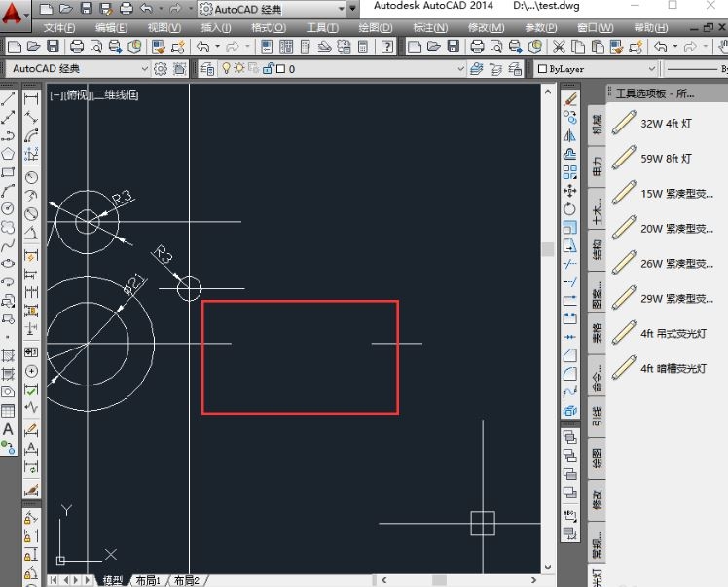
Task: Click Save As in quick access toolbar
Action: click(x=106, y=9)
